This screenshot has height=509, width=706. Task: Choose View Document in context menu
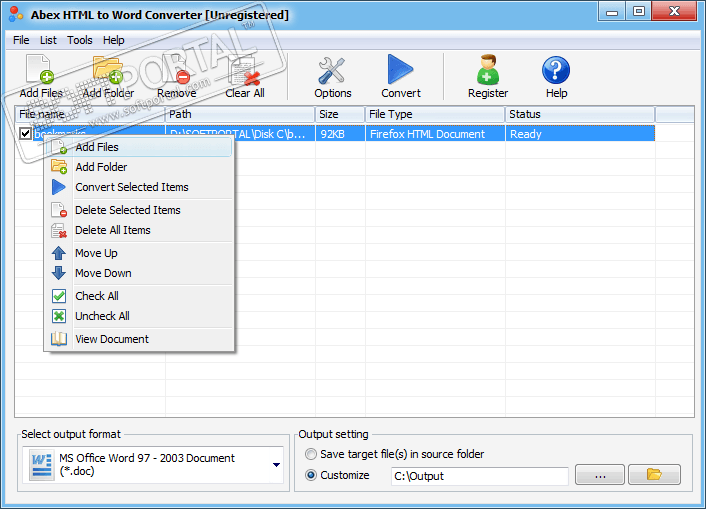(140, 339)
